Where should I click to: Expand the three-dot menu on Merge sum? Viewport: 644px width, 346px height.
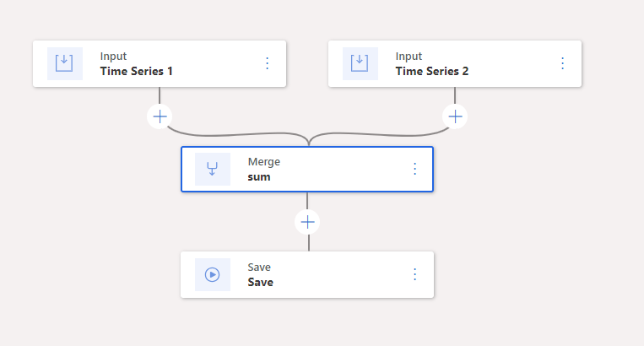(x=414, y=169)
